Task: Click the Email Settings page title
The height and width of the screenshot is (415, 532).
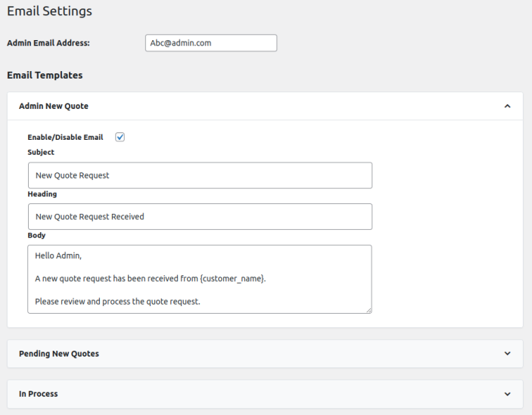Action: pos(49,11)
